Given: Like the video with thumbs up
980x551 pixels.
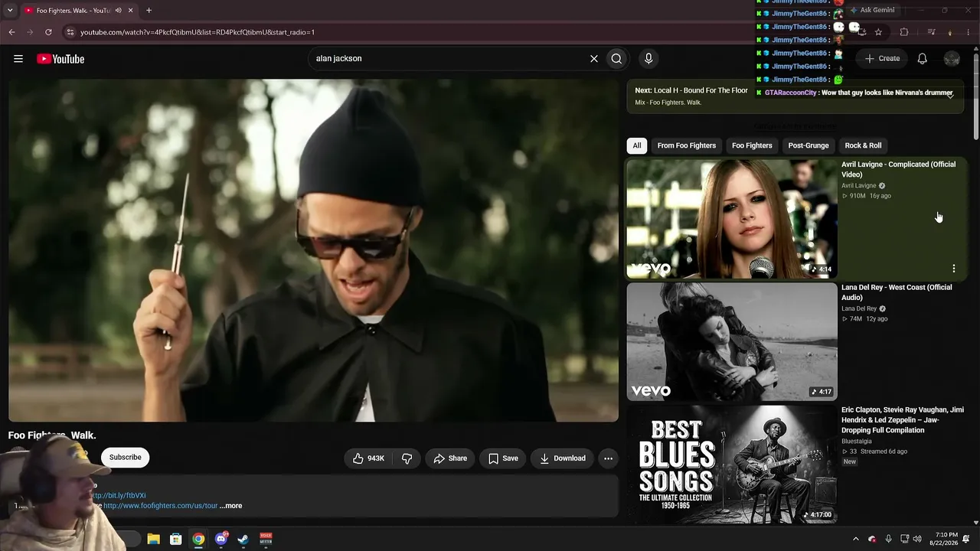Looking at the screenshot, I should 368,458.
